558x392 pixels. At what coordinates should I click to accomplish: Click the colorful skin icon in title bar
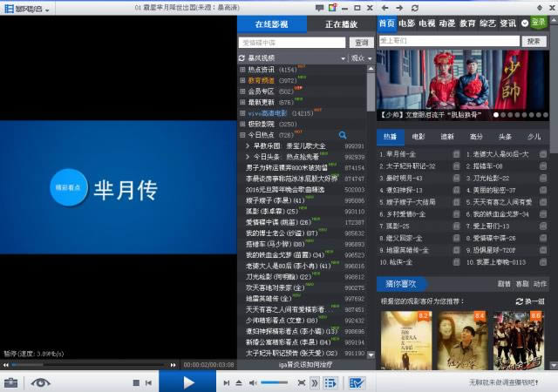click(332, 8)
